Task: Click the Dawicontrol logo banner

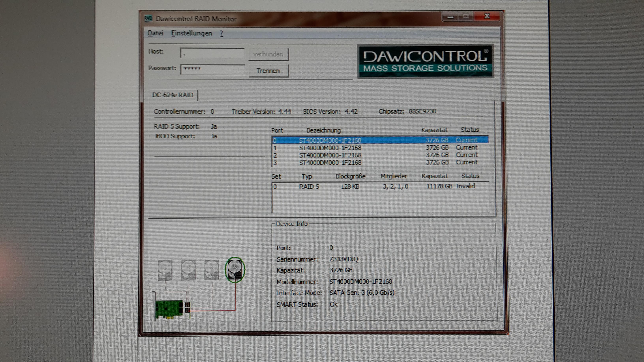Action: pyautogui.click(x=425, y=61)
